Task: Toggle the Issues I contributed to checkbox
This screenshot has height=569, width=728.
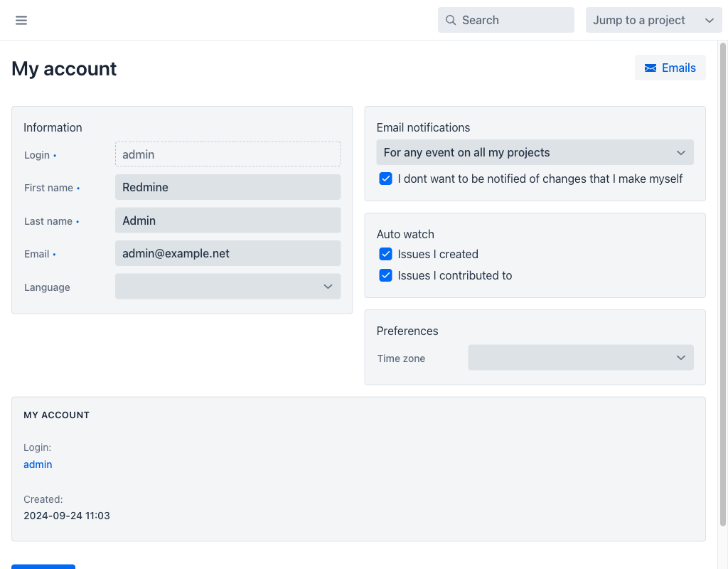Action: [x=385, y=275]
